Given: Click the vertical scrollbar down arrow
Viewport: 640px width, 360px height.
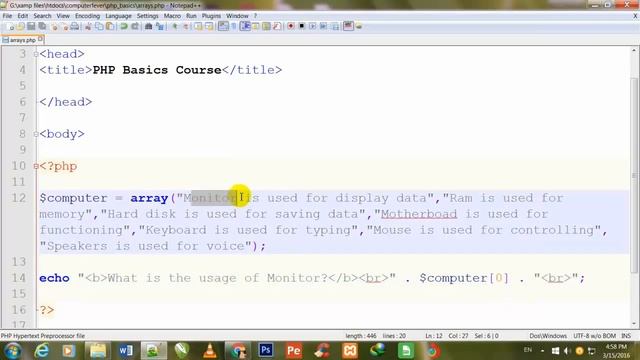Looking at the screenshot, I should 634,324.
